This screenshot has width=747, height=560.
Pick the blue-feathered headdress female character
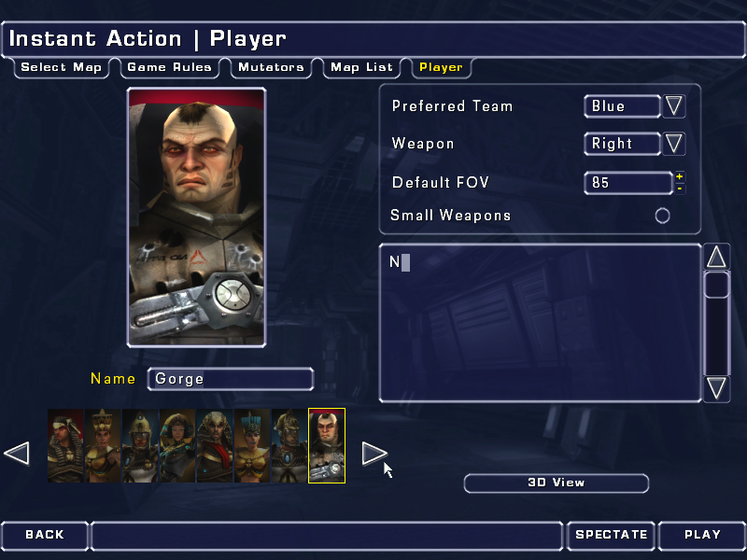pyautogui.click(x=252, y=446)
